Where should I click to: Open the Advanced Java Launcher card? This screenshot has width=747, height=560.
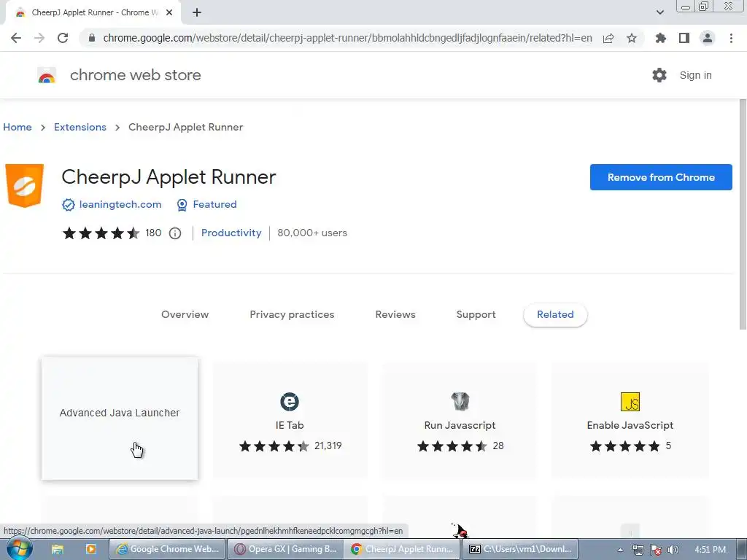tap(120, 418)
